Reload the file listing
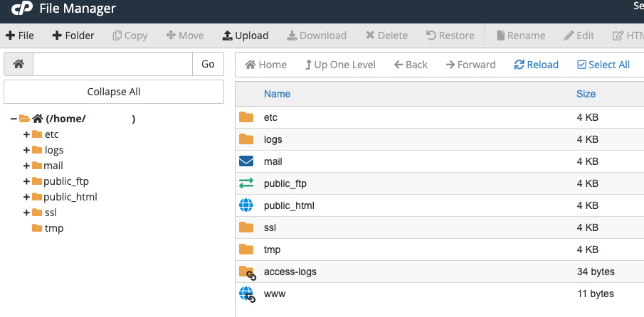Viewport: 644px width, 317px height. click(536, 65)
